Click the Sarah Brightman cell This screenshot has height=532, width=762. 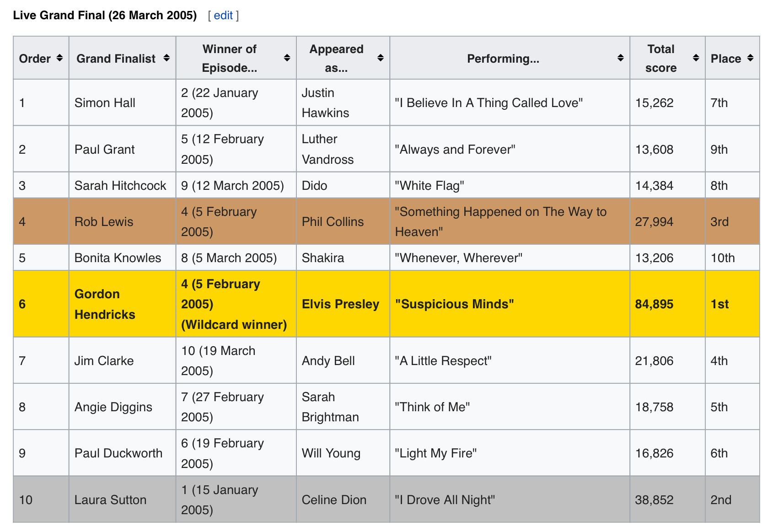coord(343,407)
